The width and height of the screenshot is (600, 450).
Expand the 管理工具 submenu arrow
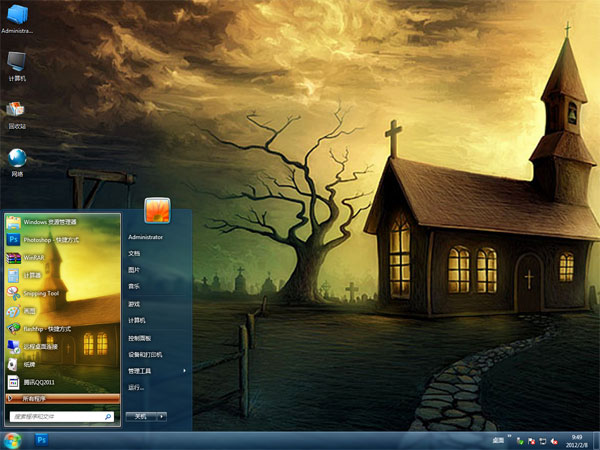[x=184, y=371]
